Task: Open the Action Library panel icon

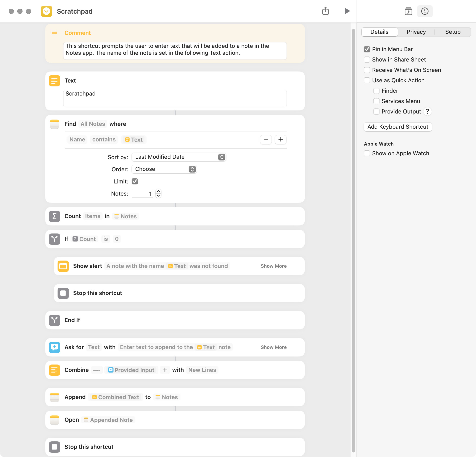Action: (408, 11)
